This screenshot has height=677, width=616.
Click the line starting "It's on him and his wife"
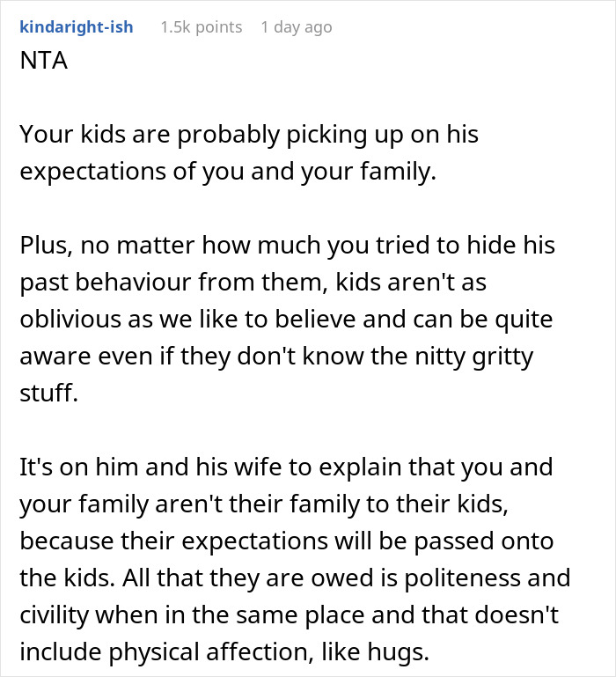click(x=287, y=467)
